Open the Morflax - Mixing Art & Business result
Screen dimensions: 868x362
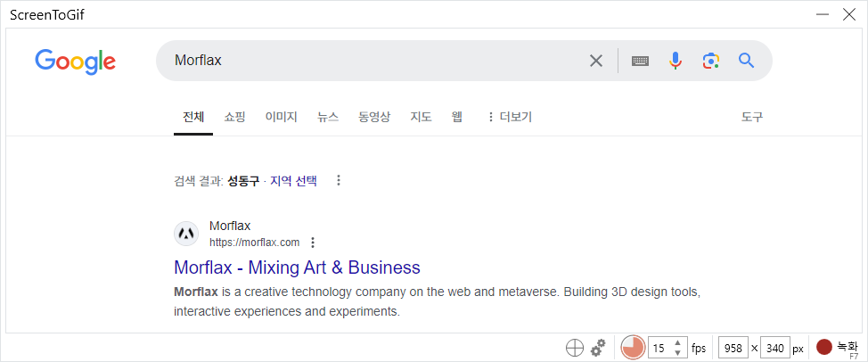tap(298, 267)
